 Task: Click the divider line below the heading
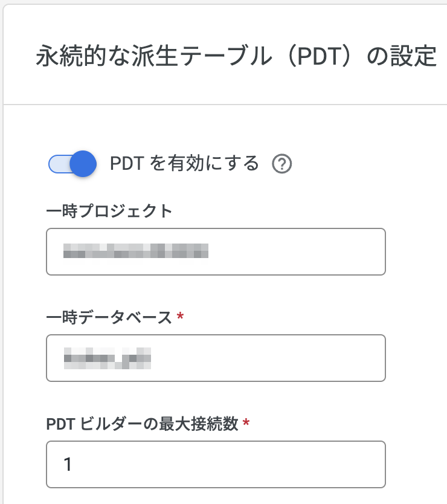tap(225, 105)
